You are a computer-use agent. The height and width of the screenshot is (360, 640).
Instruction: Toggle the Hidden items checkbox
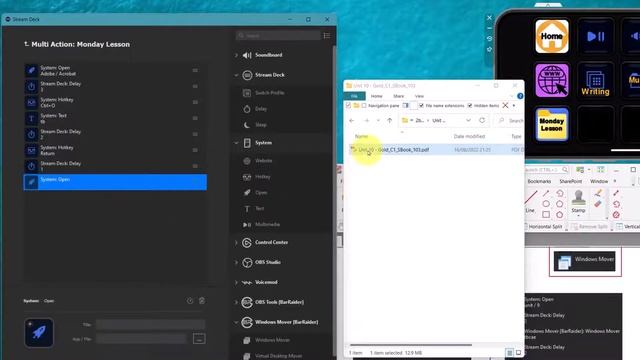coord(470,106)
